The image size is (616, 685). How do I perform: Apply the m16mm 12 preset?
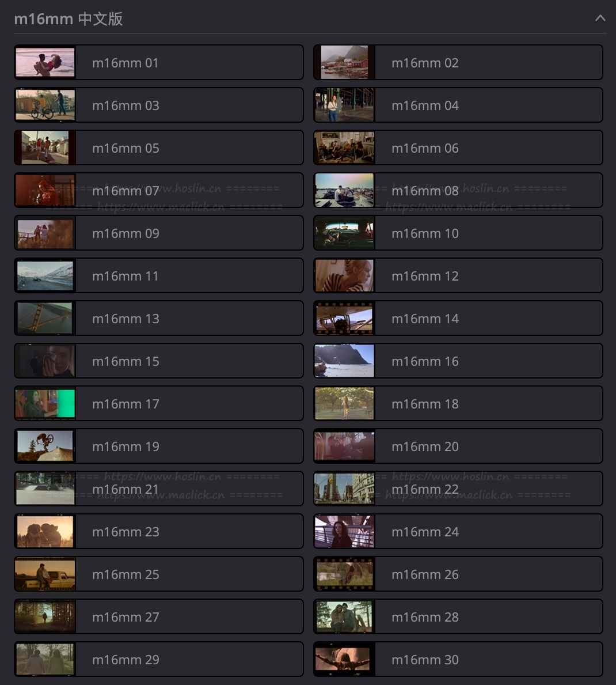coord(458,275)
